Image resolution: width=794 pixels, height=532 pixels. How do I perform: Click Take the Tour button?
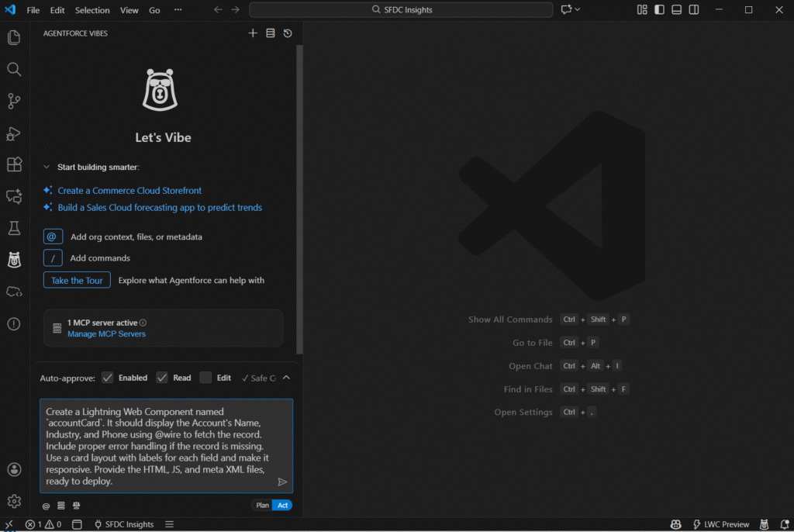click(77, 280)
